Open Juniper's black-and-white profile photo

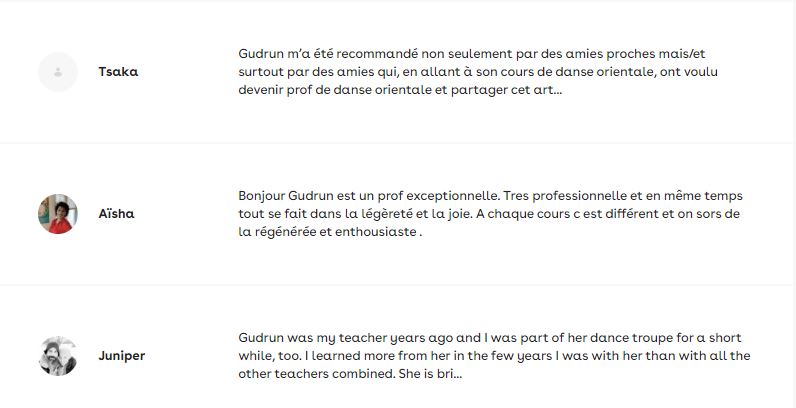click(x=58, y=356)
